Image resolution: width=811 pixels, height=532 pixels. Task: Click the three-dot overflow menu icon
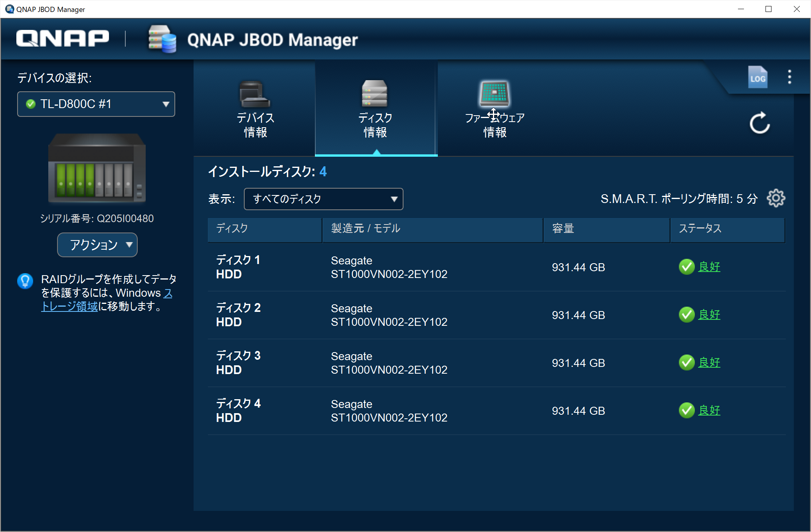pyautogui.click(x=789, y=77)
